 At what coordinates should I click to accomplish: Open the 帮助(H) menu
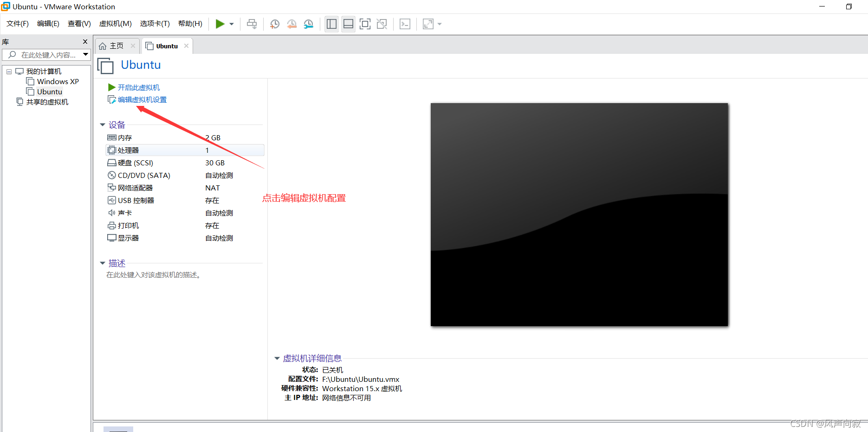(x=190, y=24)
